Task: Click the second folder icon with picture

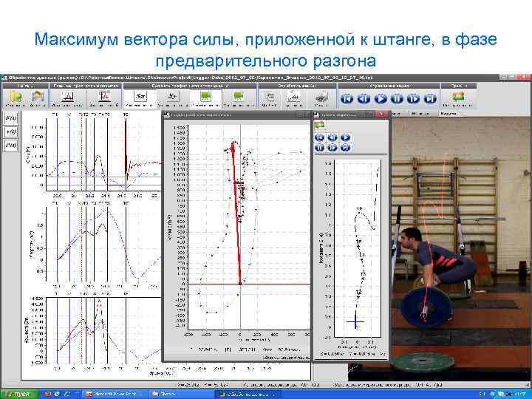Action: (x=38, y=97)
